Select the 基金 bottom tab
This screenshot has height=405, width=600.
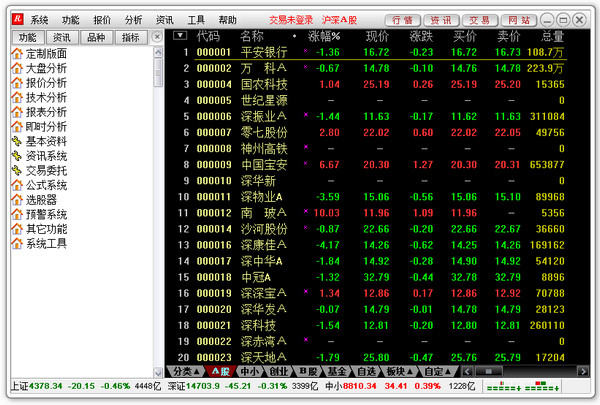337,371
